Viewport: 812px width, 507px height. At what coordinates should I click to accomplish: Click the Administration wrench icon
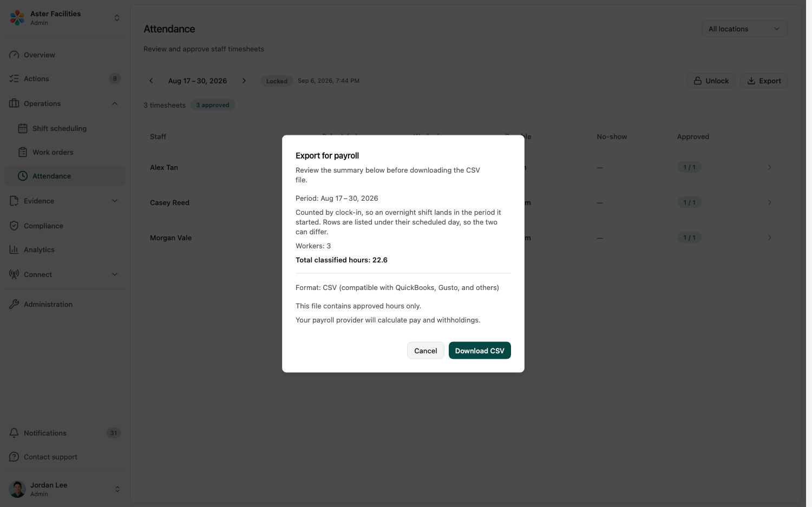click(x=14, y=304)
